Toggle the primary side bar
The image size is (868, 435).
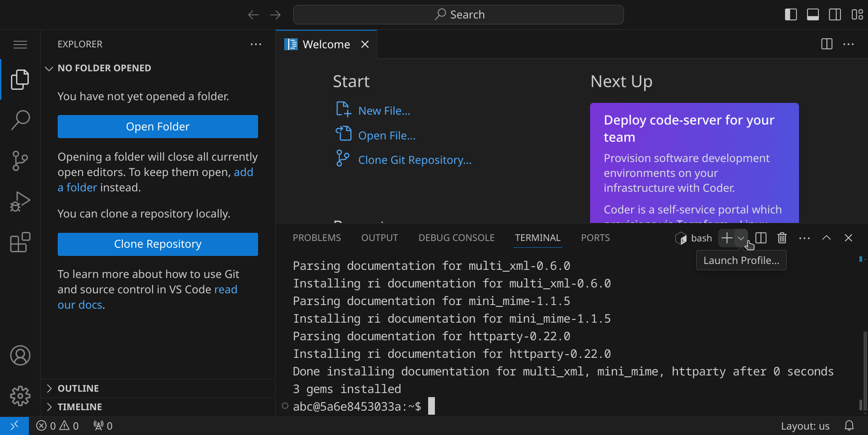790,14
